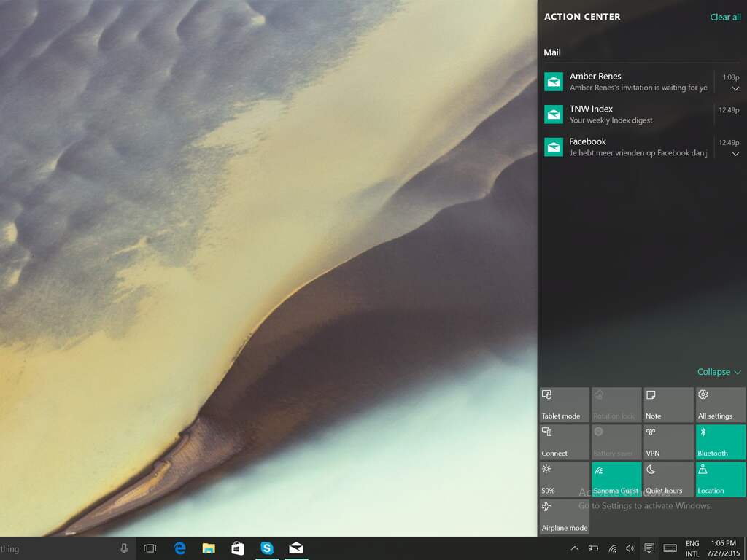
Task: Click the mail icon beside TNW Index
Action: tap(554, 114)
